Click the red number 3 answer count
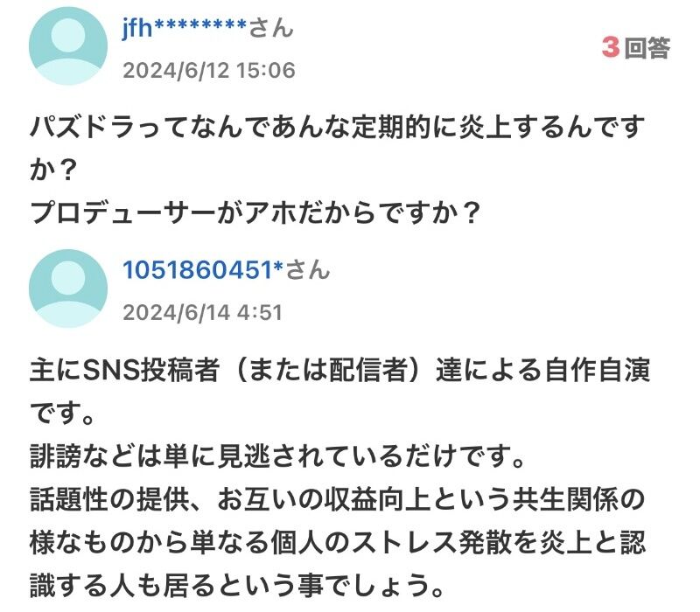 [610, 47]
